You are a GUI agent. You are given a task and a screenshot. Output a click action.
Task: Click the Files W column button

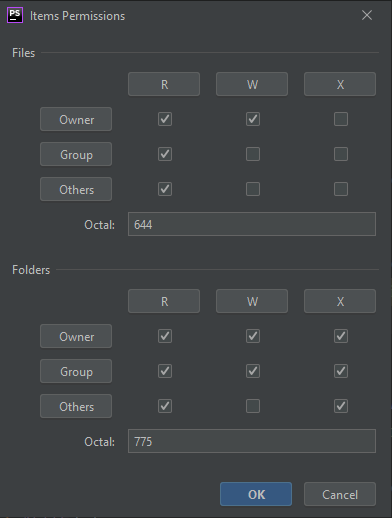coord(252,84)
